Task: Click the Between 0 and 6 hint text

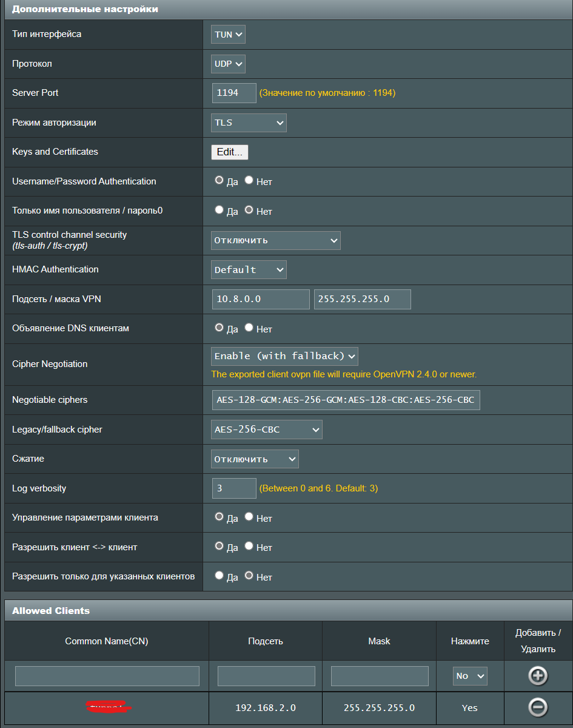Action: click(318, 488)
